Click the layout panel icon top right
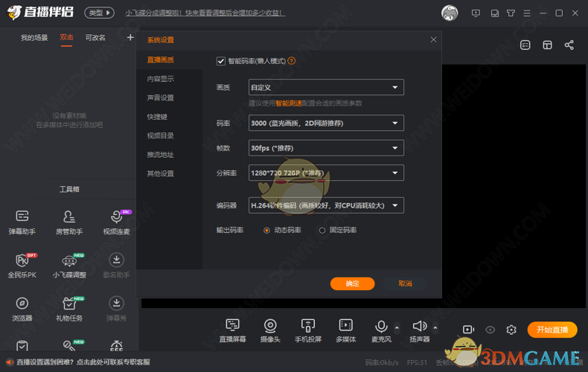The width and height of the screenshot is (588, 372). [547, 45]
